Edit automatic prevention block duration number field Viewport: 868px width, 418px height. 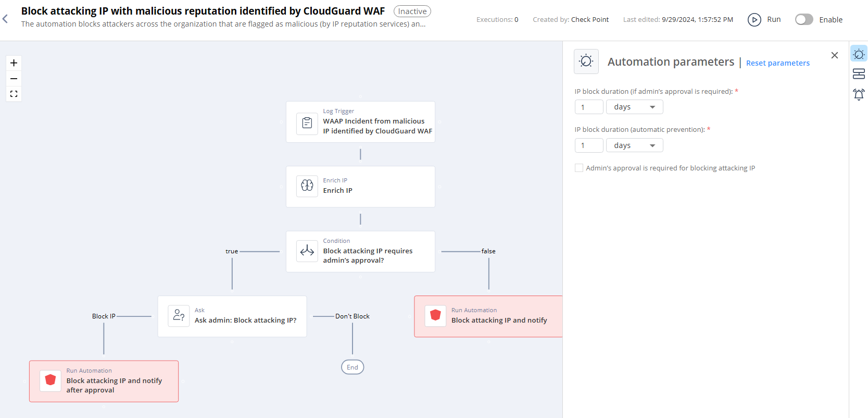pyautogui.click(x=589, y=145)
